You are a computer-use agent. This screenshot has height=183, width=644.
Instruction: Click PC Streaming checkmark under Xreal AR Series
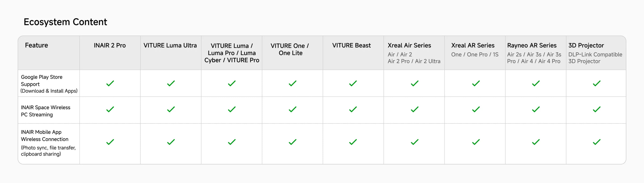(x=476, y=109)
